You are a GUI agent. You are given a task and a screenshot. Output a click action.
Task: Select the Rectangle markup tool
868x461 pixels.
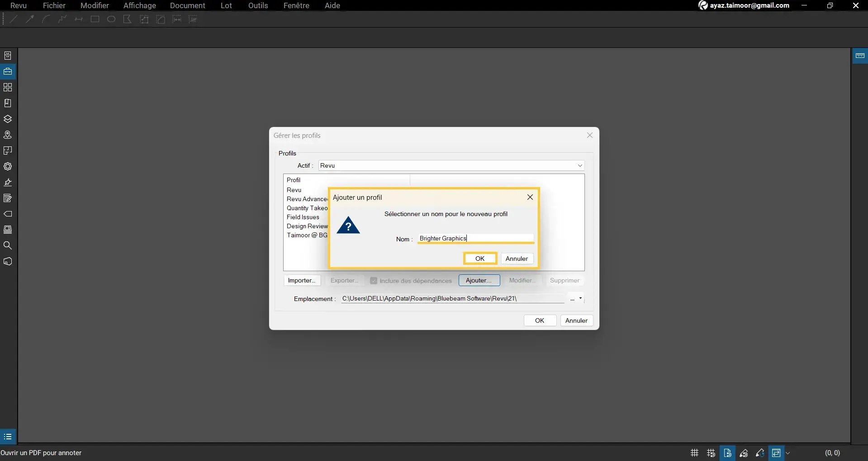(x=95, y=19)
